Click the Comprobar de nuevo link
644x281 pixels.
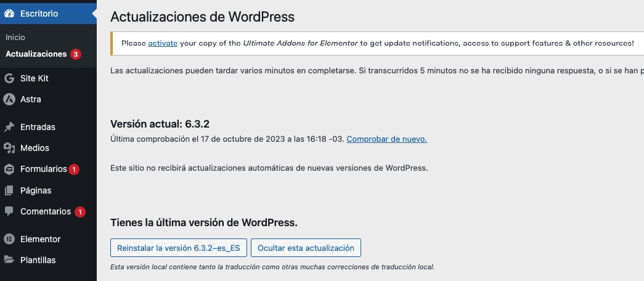386,139
